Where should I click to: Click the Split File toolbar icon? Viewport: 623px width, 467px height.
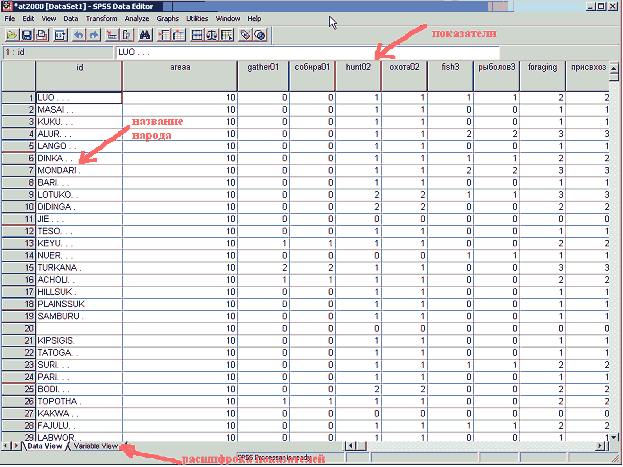click(198, 34)
